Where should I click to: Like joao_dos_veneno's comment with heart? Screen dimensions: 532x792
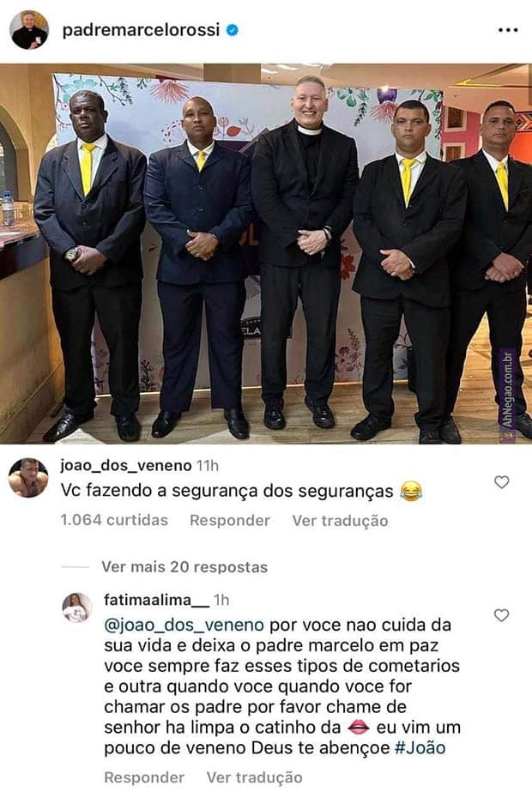[501, 482]
